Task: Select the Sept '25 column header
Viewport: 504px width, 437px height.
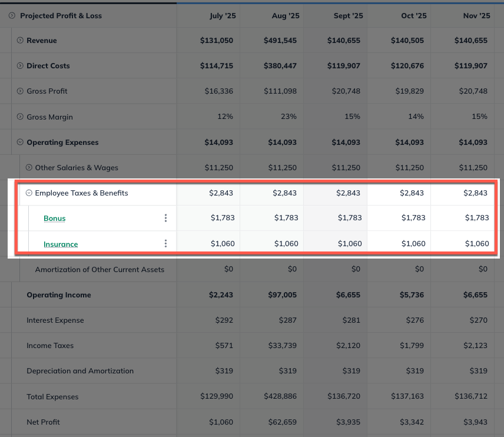Action: tap(348, 16)
